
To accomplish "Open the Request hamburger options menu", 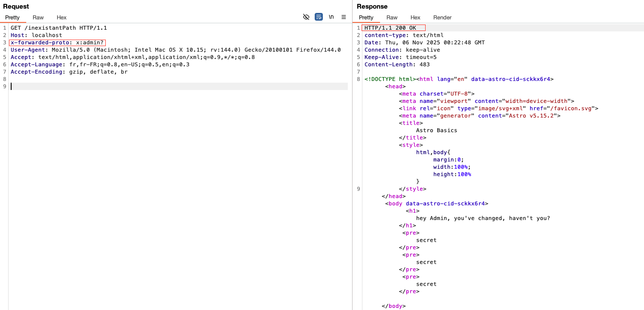I will point(343,17).
